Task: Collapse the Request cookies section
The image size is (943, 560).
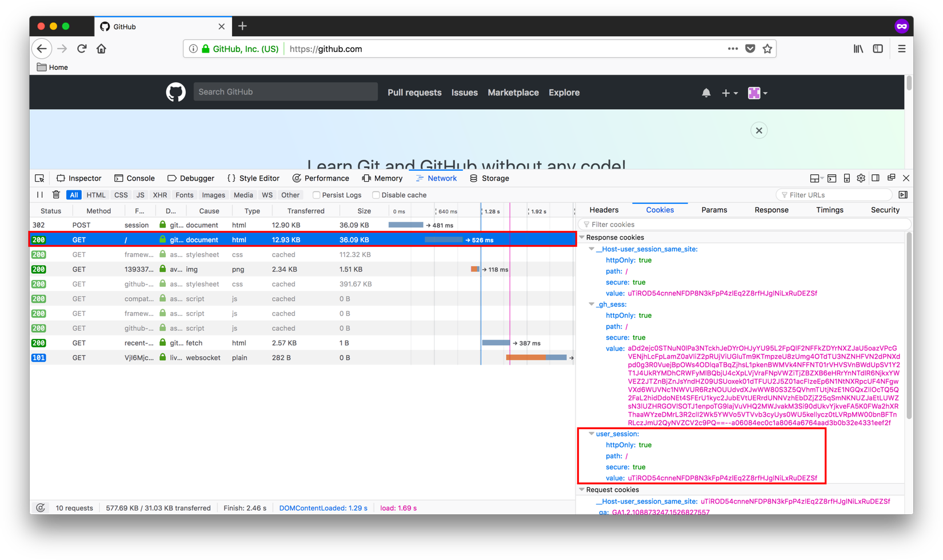Action: pyautogui.click(x=582, y=490)
